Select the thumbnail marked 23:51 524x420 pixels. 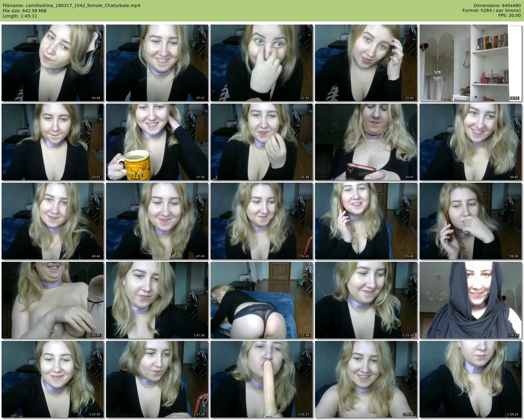tap(53, 142)
